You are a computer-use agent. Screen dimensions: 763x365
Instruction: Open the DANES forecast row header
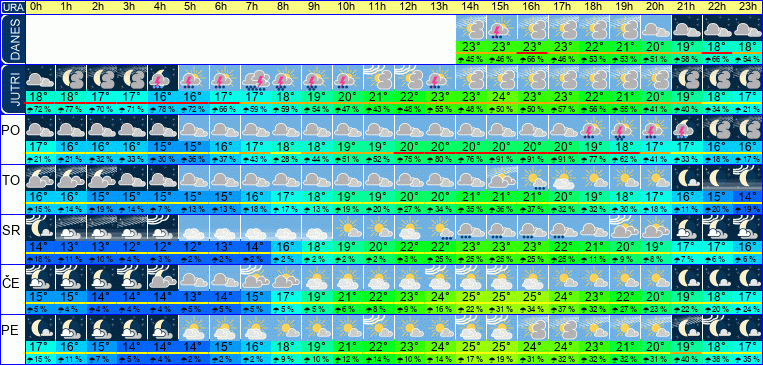12,39
